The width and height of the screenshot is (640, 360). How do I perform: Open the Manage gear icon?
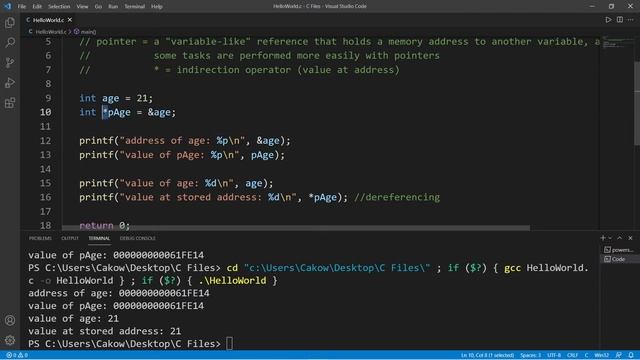[x=10, y=340]
